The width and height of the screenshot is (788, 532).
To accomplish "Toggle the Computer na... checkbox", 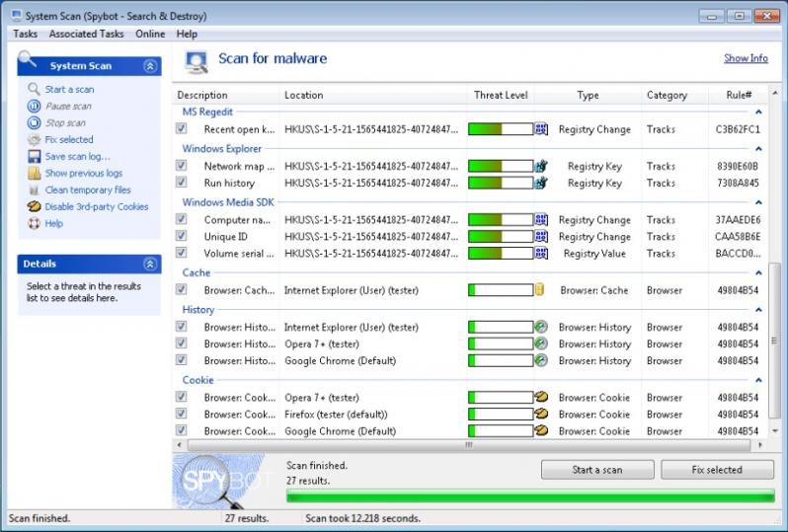I will (x=182, y=219).
